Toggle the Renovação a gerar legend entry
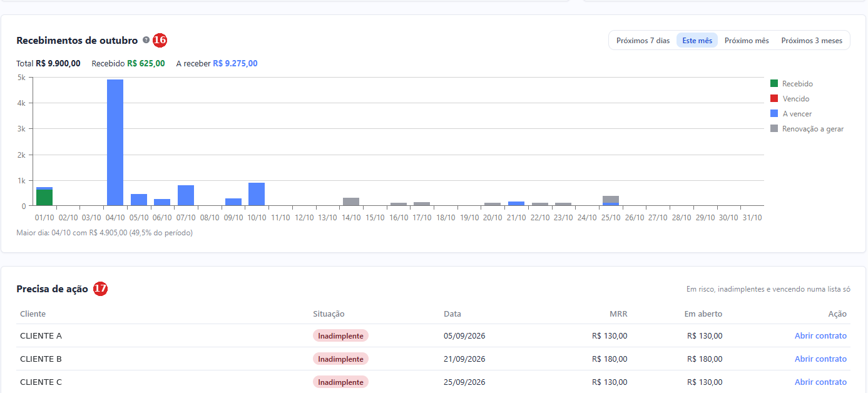868x393 pixels. pos(807,129)
